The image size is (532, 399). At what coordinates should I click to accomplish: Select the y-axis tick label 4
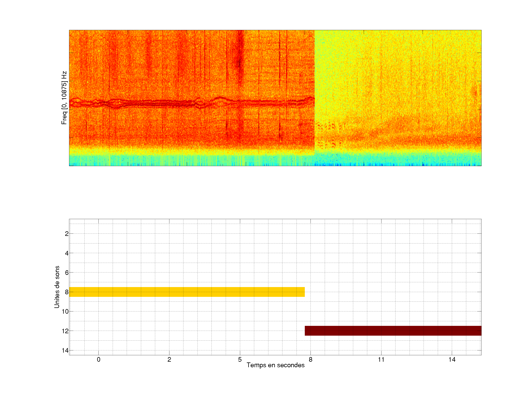[67, 253]
